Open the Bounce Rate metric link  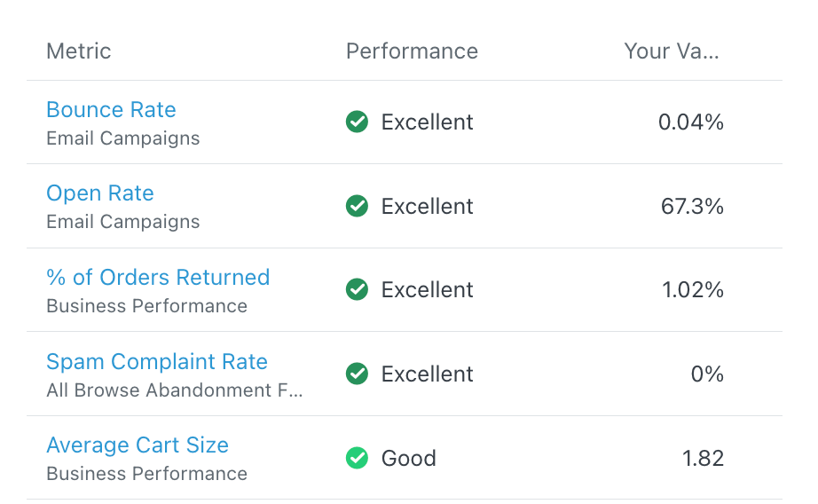coord(111,110)
